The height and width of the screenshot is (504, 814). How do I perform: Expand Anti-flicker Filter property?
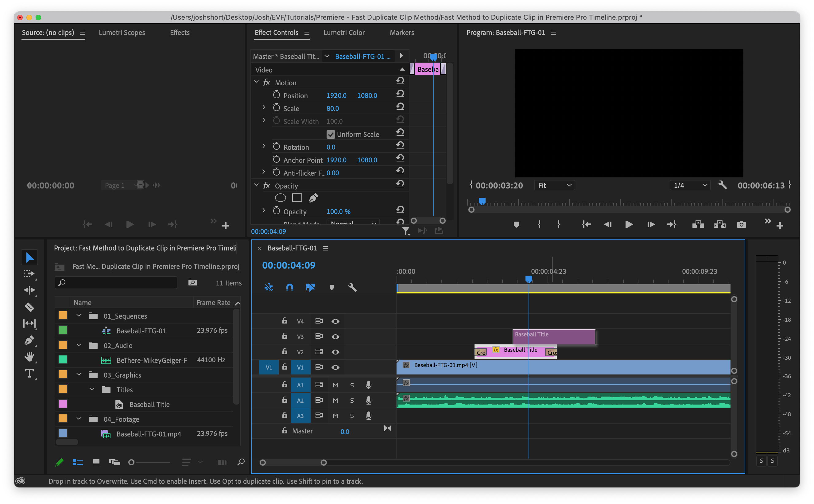264,172
